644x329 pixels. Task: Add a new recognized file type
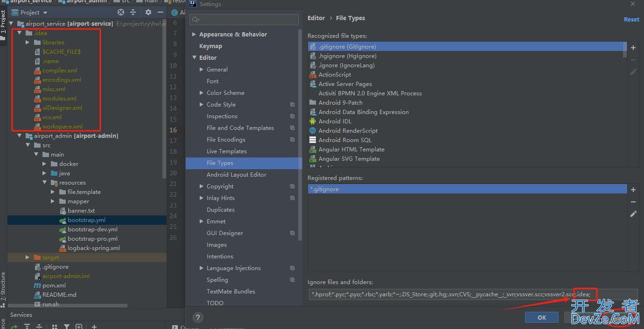click(x=633, y=48)
